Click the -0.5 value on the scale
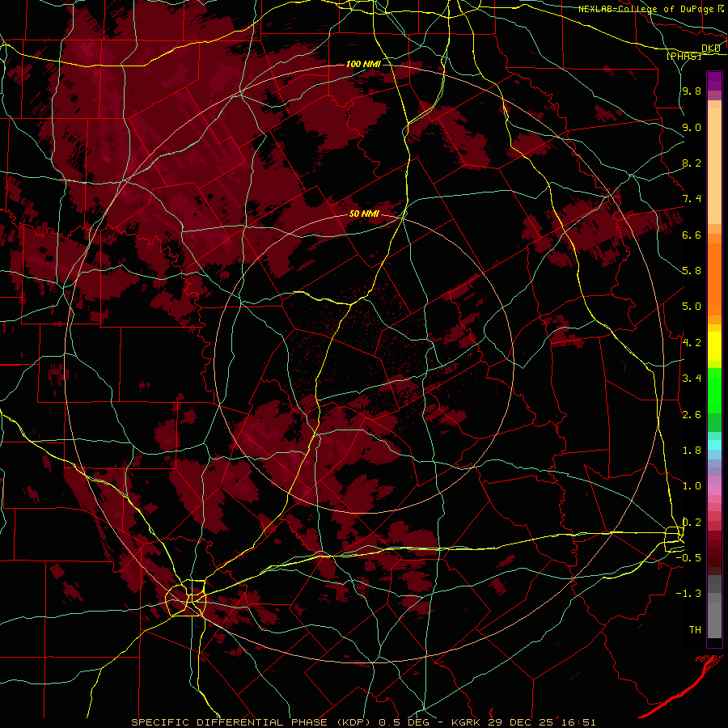 pos(688,558)
